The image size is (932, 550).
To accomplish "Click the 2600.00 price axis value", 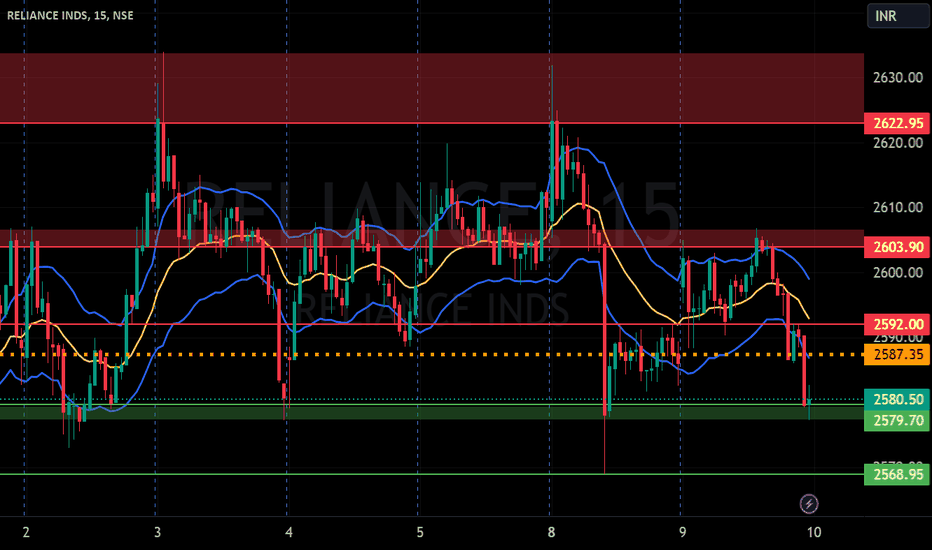I will pyautogui.click(x=898, y=272).
